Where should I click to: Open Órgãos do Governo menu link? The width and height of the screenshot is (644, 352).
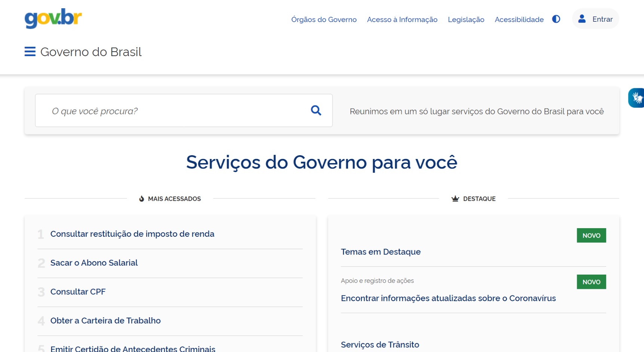[324, 19]
